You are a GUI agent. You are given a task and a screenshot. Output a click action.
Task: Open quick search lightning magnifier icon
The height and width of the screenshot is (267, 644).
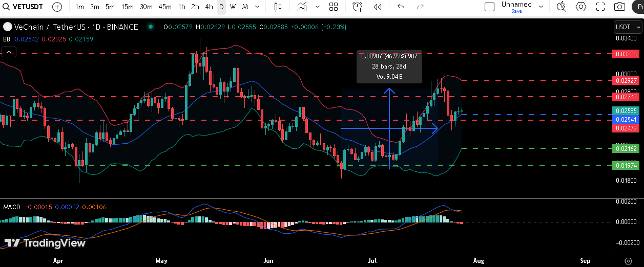pos(562,7)
